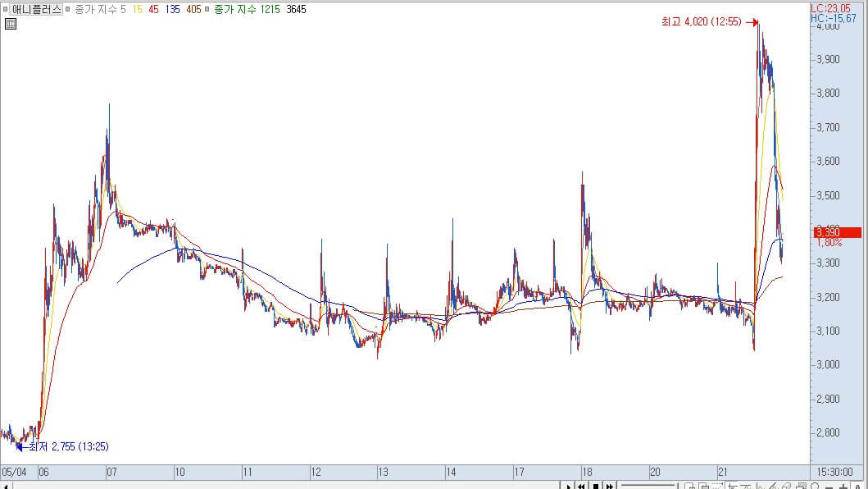Toggle the marker before 종가 지수 5
Viewport: 868px width, 489px height.
[67, 9]
